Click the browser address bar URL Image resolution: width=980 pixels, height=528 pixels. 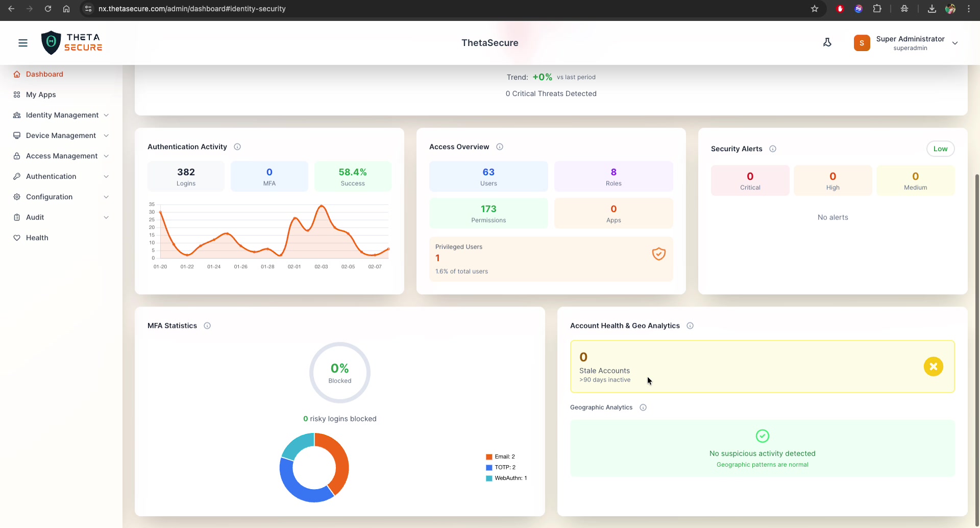point(192,9)
